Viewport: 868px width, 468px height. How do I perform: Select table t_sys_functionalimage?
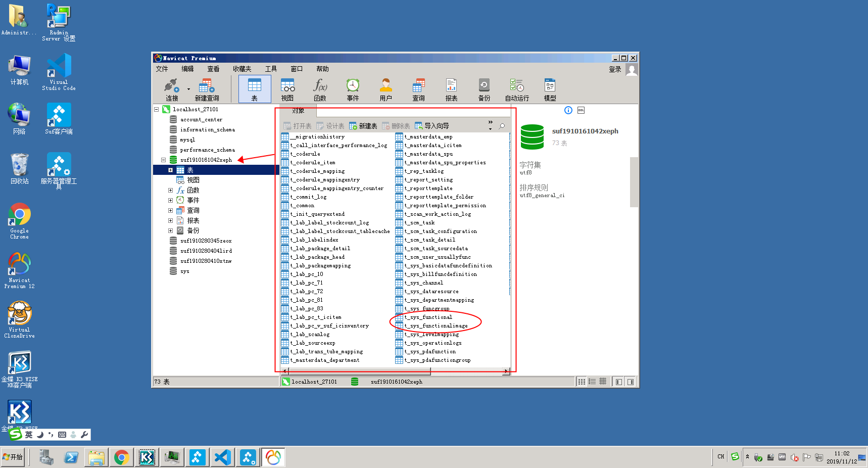tap(436, 326)
